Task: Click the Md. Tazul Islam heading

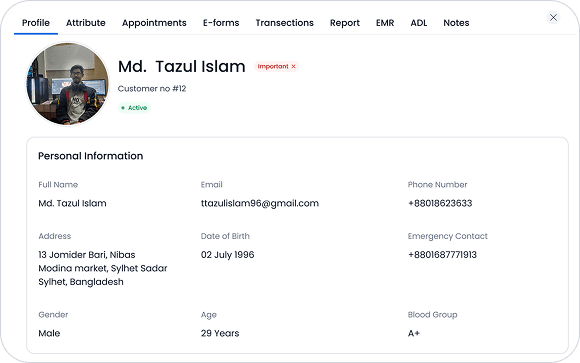Action: pos(182,67)
